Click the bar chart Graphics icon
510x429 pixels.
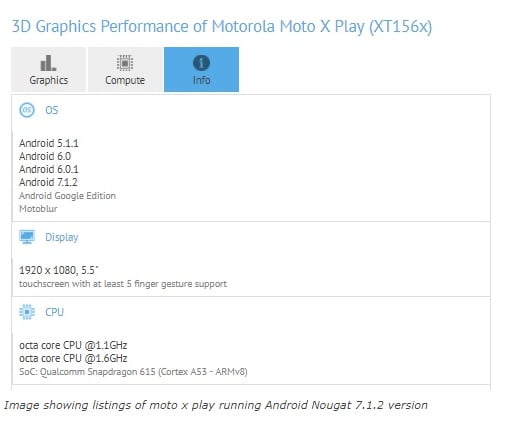pyautogui.click(x=48, y=63)
